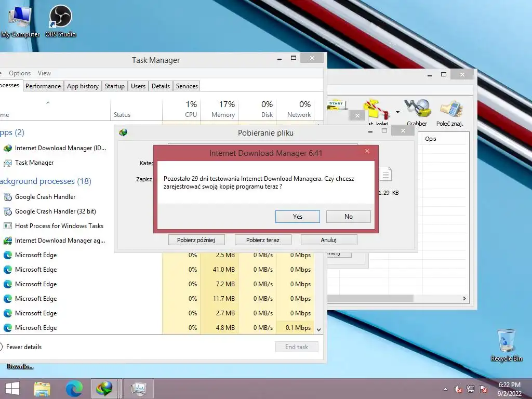This screenshot has height=399, width=532.
Task: Click the Status column header
Action: pos(136,109)
